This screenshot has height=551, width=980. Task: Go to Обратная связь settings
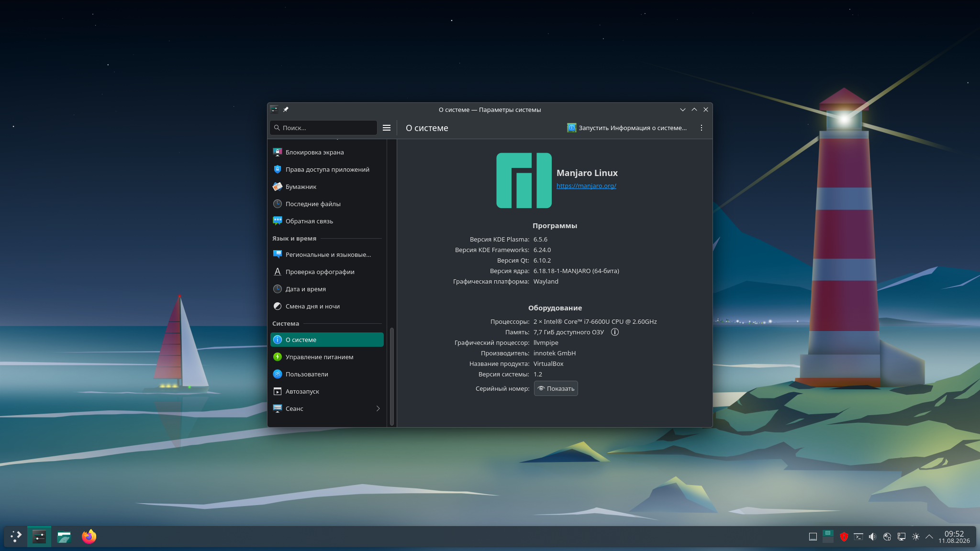pos(327,221)
